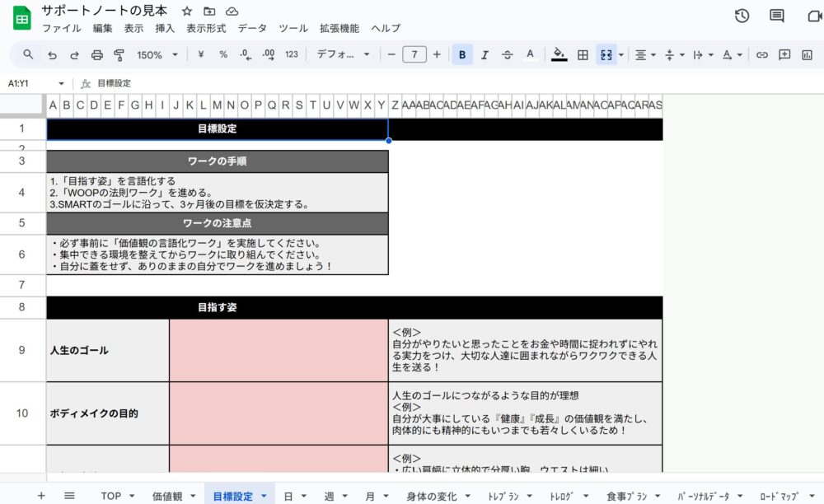Insert a chart from toolbar

pos(807,54)
